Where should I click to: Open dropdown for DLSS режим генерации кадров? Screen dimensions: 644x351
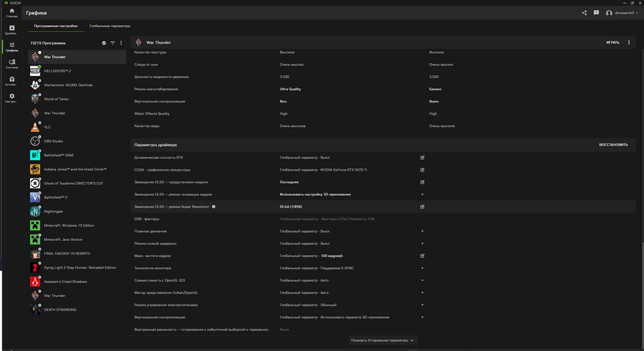click(x=422, y=194)
